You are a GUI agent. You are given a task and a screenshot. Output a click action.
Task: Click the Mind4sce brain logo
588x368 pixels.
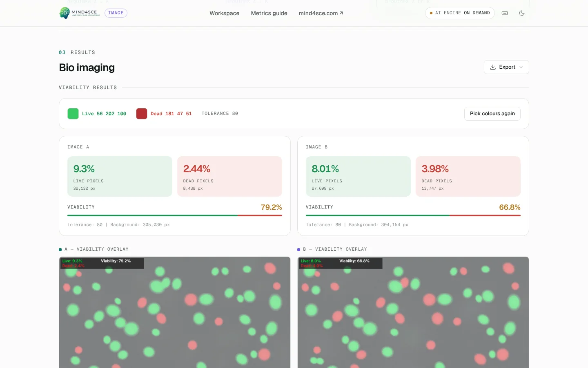tap(80, 13)
